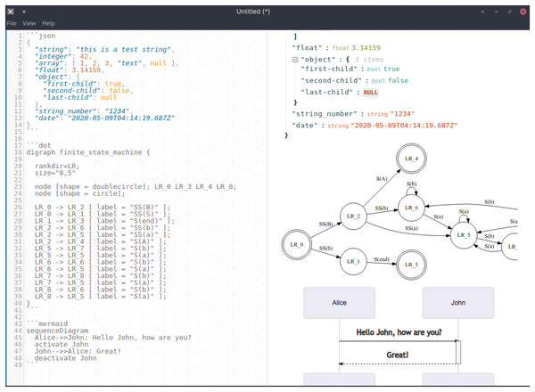Click the rankdir=LR; line in the editor
This screenshot has height=392, width=535.
pos(57,167)
